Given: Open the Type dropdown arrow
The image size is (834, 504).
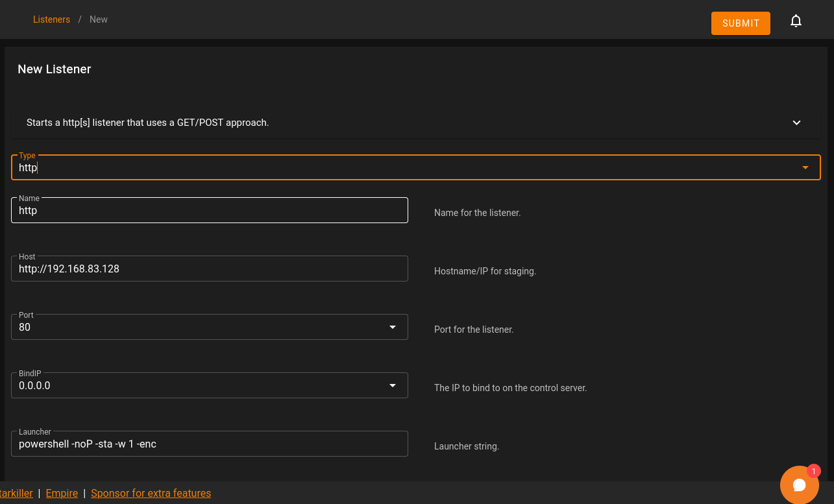Looking at the screenshot, I should coord(805,167).
